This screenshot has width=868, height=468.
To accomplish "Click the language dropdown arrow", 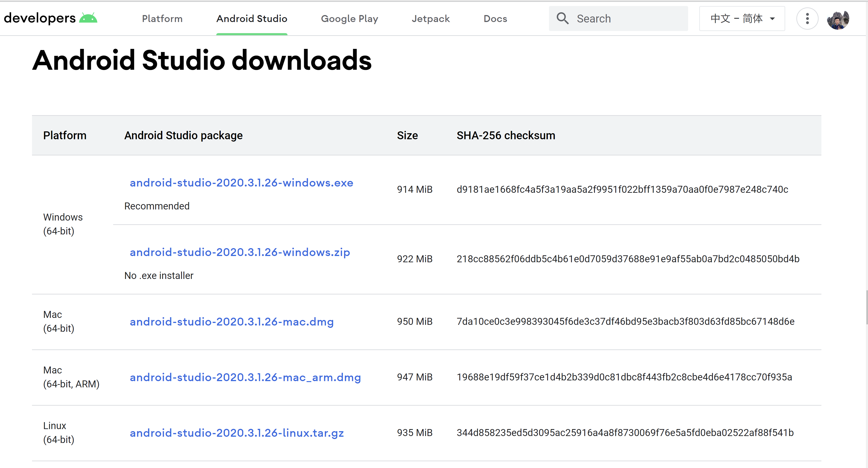I will tap(772, 19).
